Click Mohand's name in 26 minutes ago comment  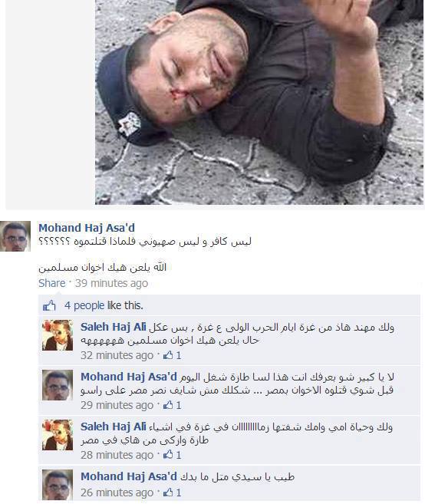(129, 476)
